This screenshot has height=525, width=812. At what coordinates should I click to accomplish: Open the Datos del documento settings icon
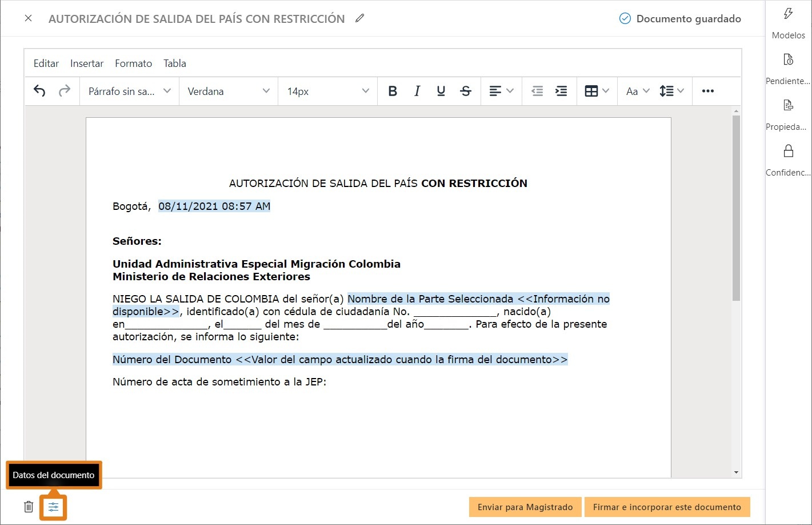(x=53, y=507)
